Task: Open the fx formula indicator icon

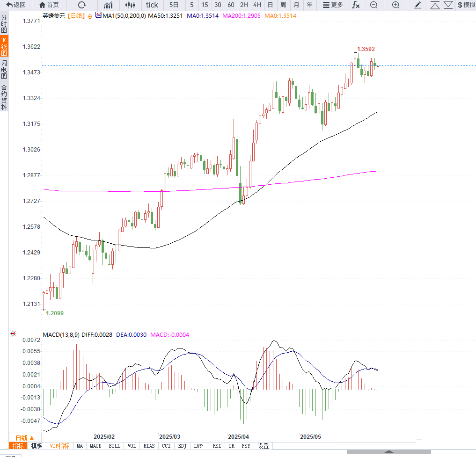Action: coord(356,5)
